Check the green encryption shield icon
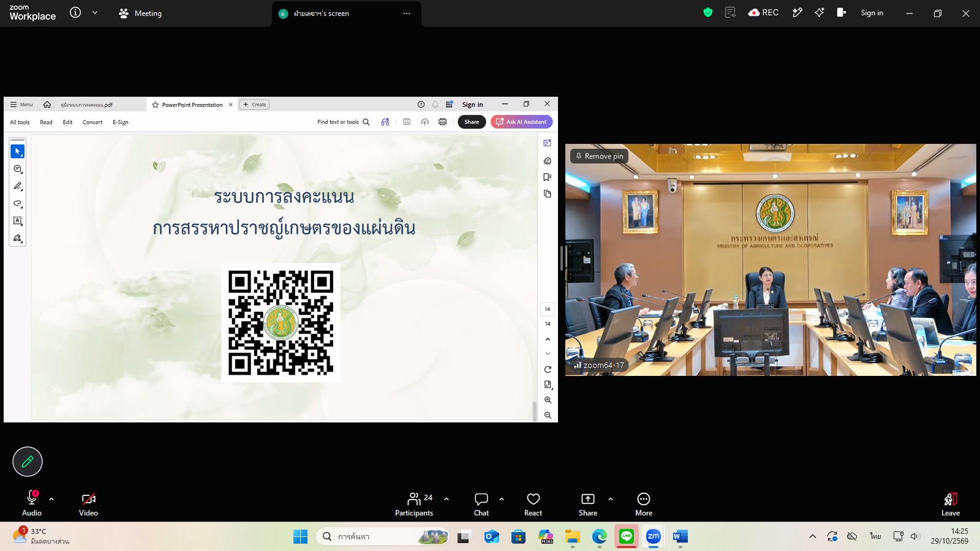This screenshot has height=551, width=980. [x=708, y=12]
